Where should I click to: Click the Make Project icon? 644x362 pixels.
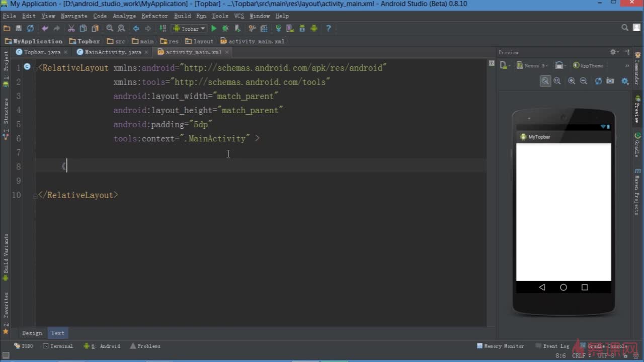(163, 28)
